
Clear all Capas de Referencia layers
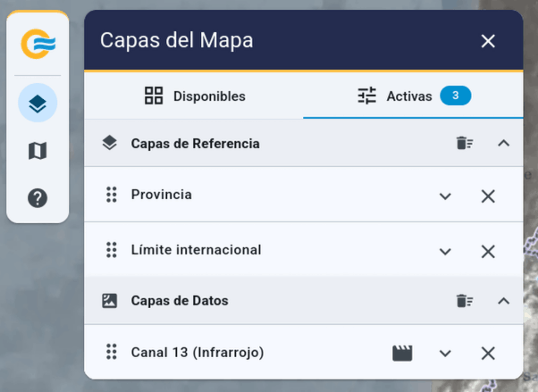click(x=464, y=143)
